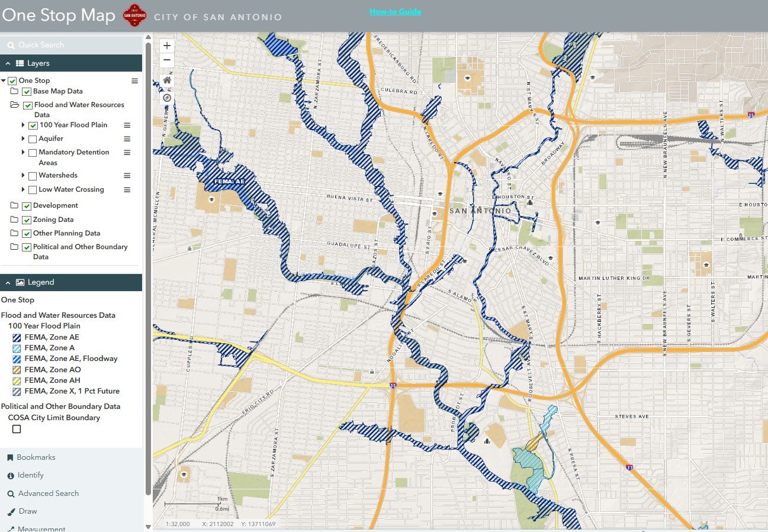Screen dimensions: 768x532
Task: Expand the Low Water Crossing layer
Action: point(23,189)
